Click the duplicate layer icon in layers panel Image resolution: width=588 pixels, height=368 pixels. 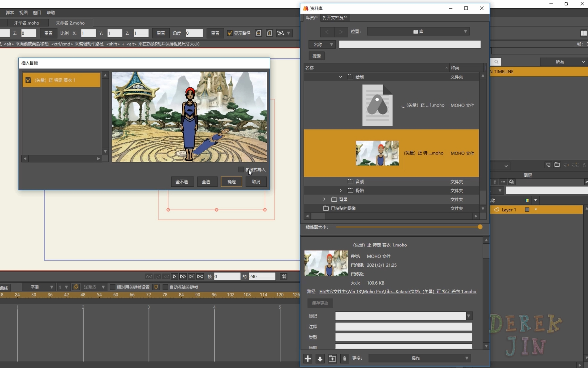click(511, 182)
